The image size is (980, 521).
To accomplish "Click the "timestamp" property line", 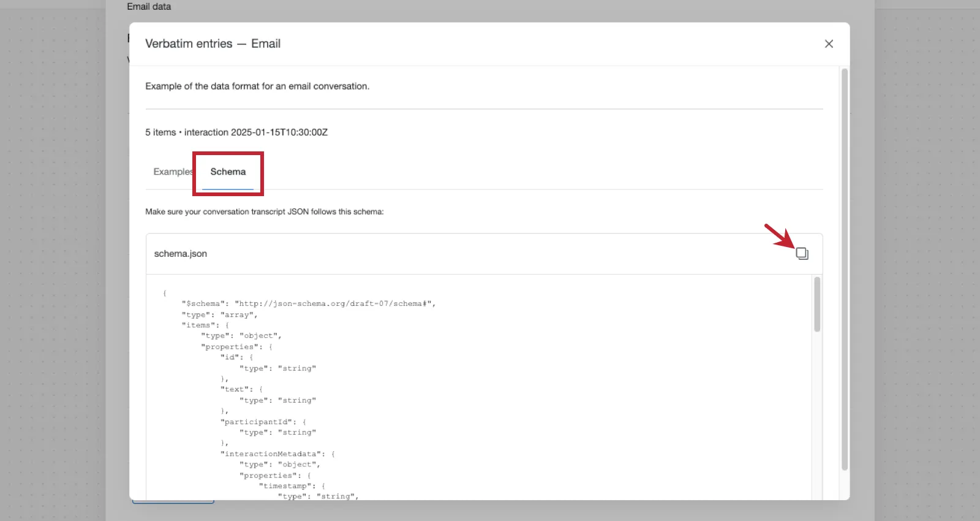I will coord(292,485).
